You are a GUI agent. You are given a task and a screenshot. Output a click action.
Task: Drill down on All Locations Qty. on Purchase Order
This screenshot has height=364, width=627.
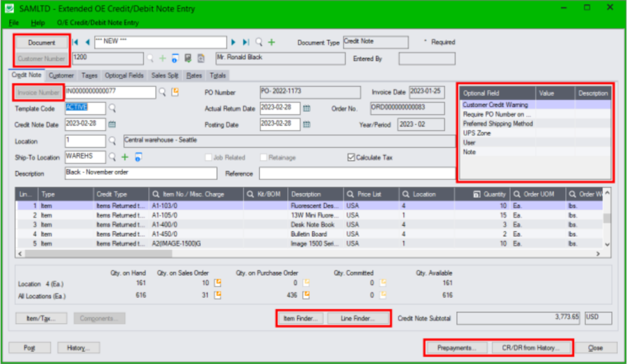point(306,295)
